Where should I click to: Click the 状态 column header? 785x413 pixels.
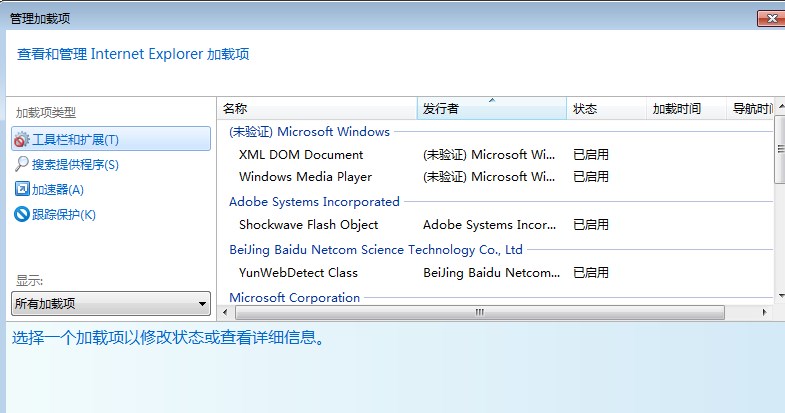click(605, 108)
